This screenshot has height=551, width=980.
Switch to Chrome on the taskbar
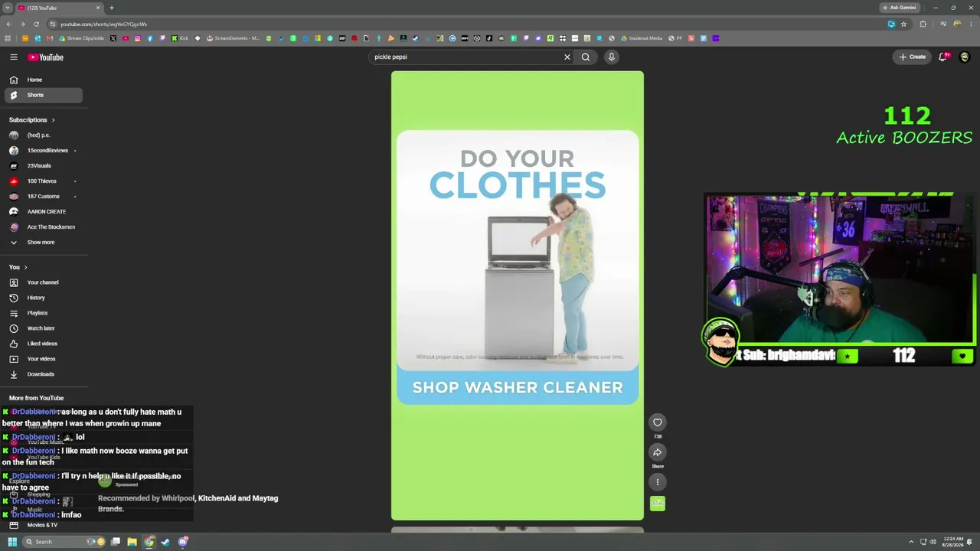pos(149,542)
